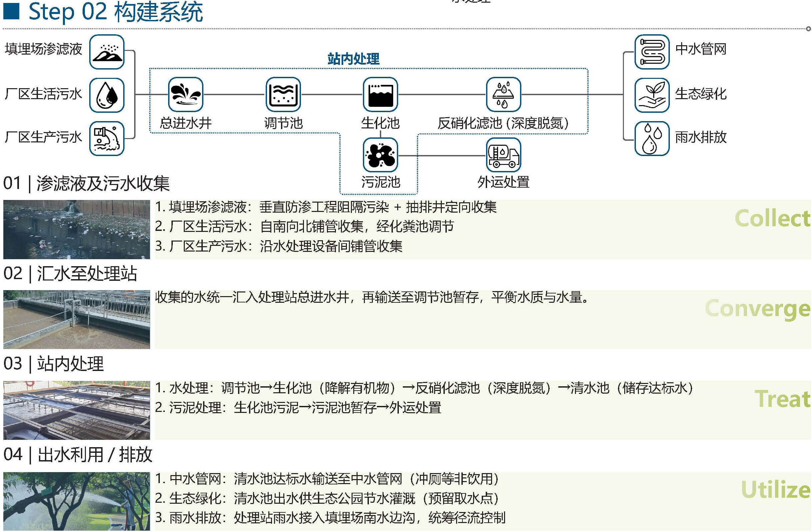Click the domestic sewage water drop icon
812x532 pixels.
point(107,95)
